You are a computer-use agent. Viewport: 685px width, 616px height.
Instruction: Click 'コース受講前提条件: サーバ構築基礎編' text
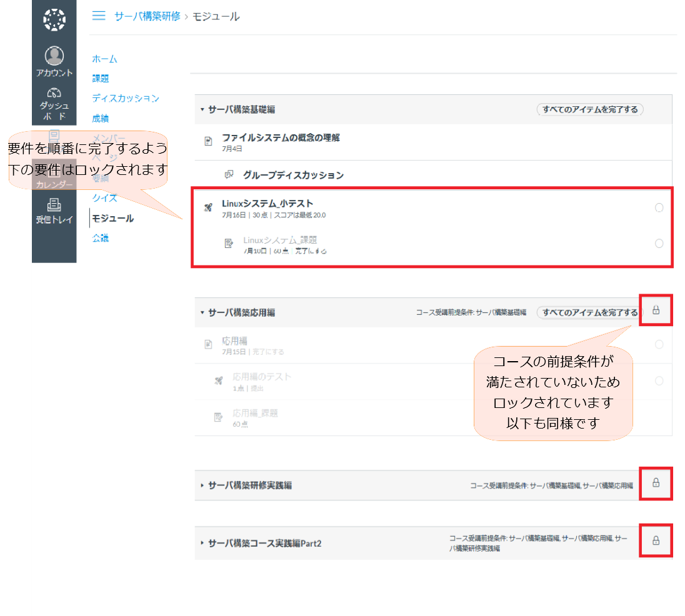(x=471, y=312)
